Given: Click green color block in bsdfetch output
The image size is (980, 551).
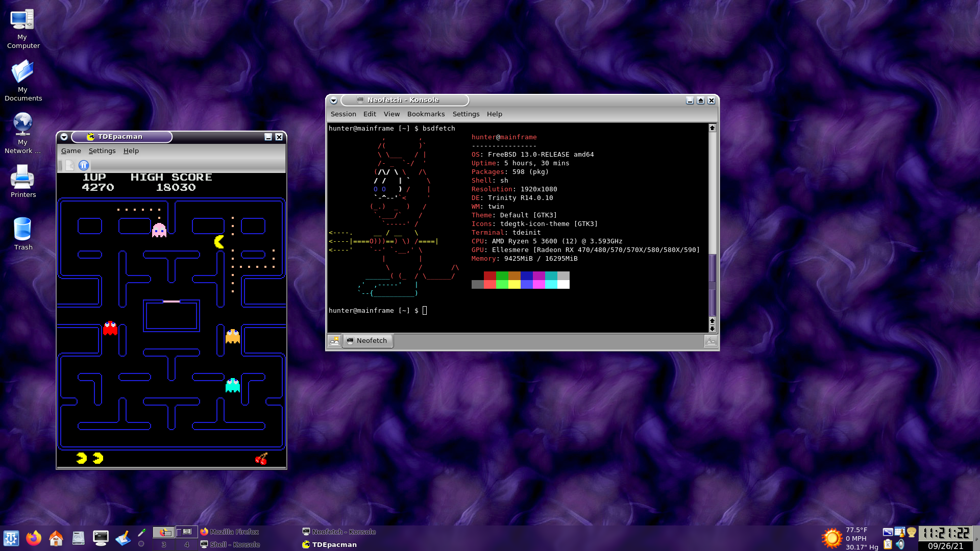Looking at the screenshot, I should point(502,276).
